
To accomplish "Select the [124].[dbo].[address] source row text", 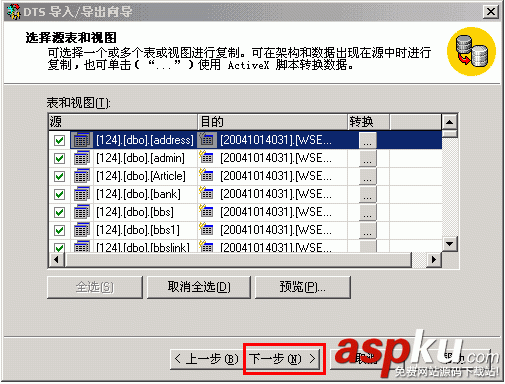I will pyautogui.click(x=145, y=140).
